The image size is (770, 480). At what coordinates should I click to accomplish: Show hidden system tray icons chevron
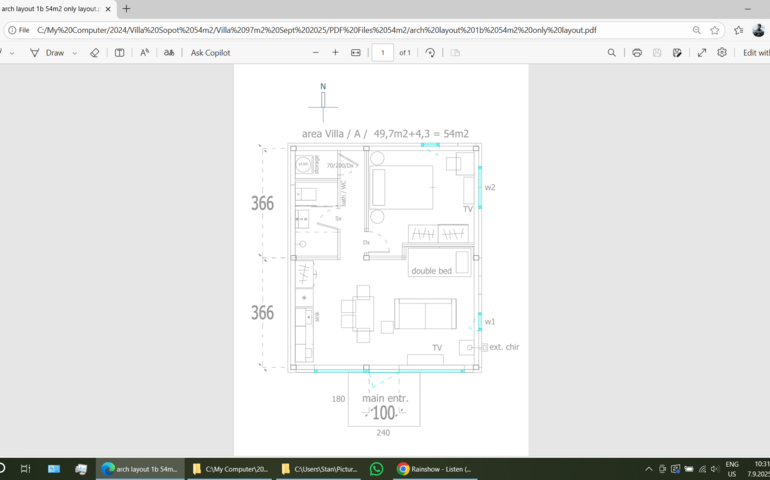[x=648, y=468]
